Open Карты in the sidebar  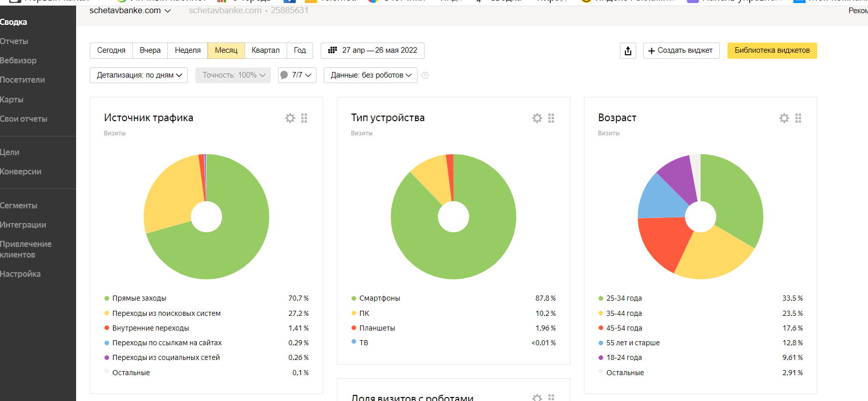click(12, 99)
